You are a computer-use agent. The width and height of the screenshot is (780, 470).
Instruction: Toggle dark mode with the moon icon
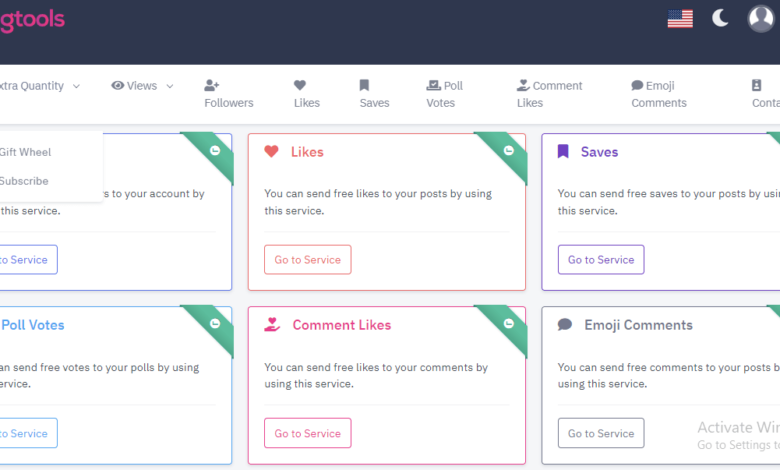tap(720, 18)
